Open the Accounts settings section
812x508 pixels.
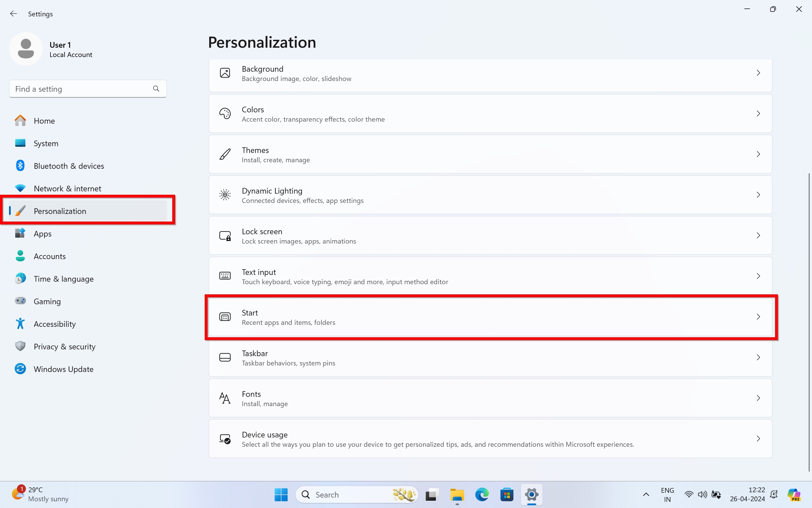point(88,256)
